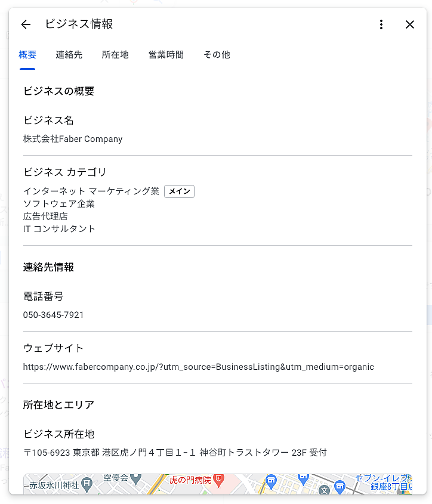Click the インターネット マーケティング業 category entry

click(91, 191)
